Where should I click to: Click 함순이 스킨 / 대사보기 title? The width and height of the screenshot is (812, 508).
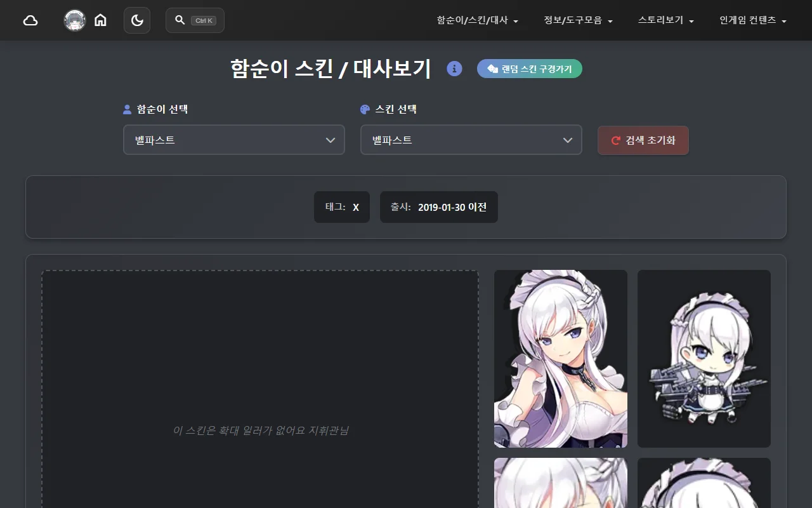(331, 69)
